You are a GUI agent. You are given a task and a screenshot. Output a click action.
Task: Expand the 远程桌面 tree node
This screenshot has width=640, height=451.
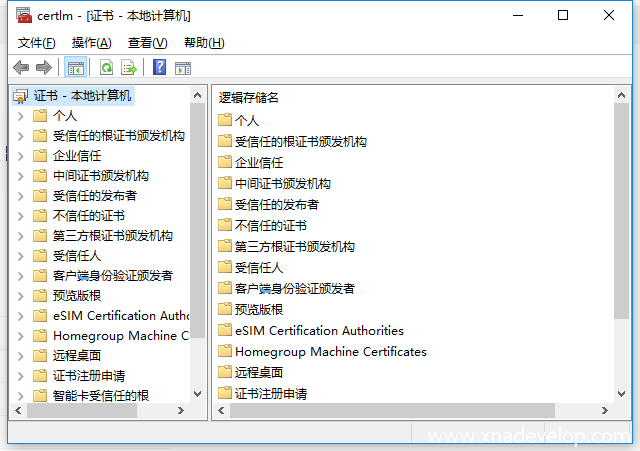tap(20, 356)
